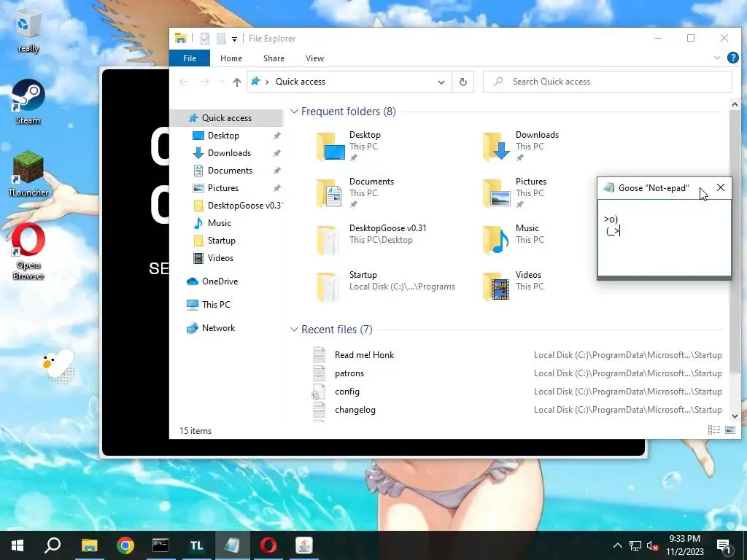Collapse the Recent files group

point(294,330)
